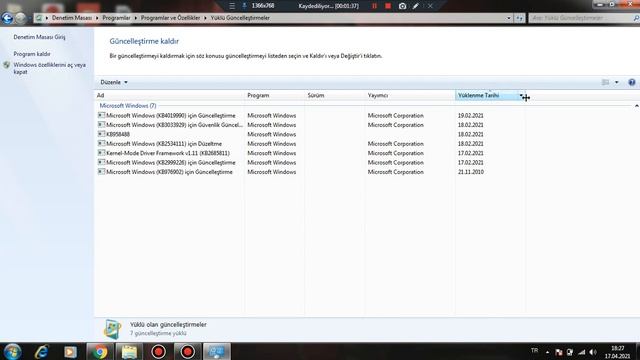Open File Explorer from the taskbar

pos(129,351)
